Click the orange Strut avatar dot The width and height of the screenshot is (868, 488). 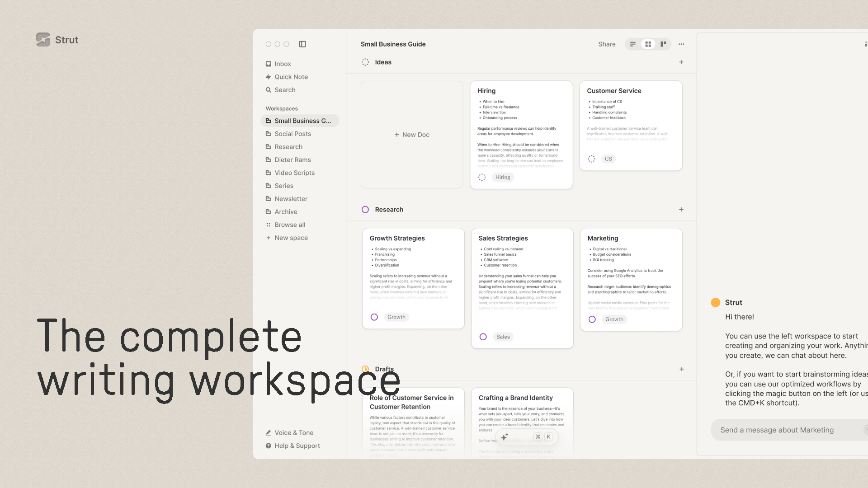(x=716, y=302)
